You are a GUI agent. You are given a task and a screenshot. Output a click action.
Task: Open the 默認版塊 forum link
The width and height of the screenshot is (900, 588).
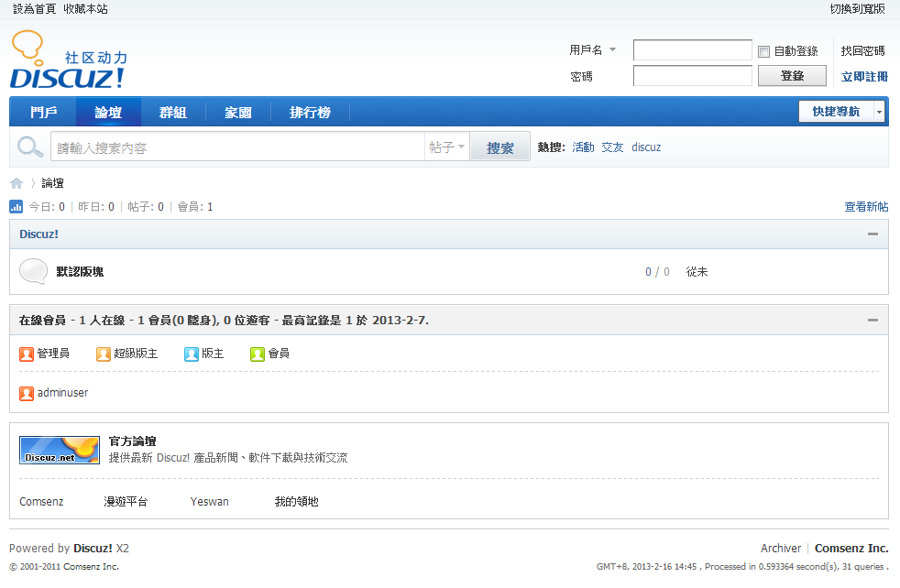(x=80, y=272)
